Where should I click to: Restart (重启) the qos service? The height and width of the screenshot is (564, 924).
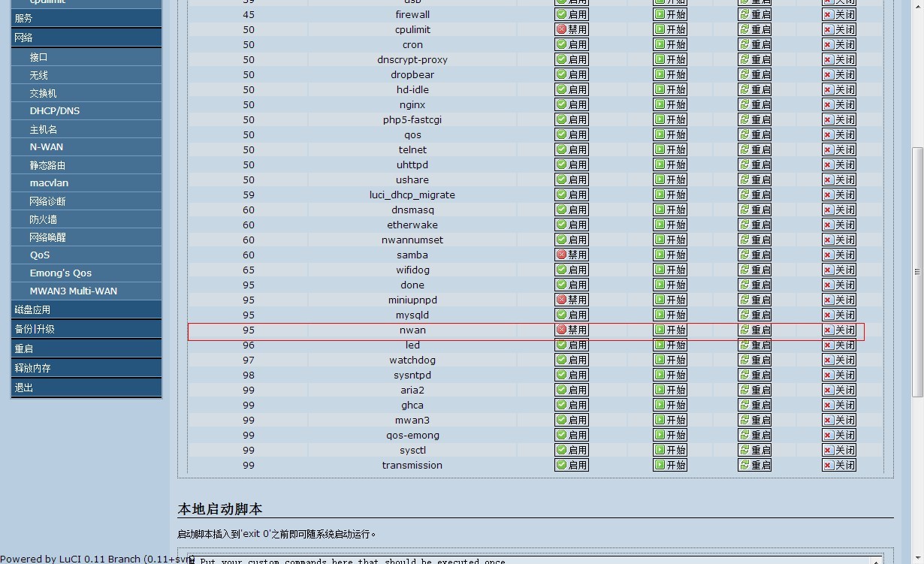pyautogui.click(x=755, y=134)
